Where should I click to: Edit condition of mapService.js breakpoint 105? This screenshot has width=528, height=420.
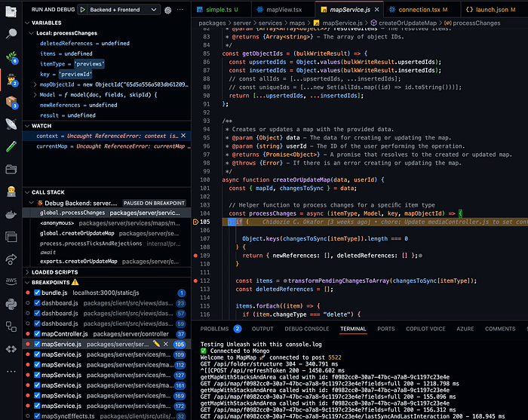click(156, 344)
